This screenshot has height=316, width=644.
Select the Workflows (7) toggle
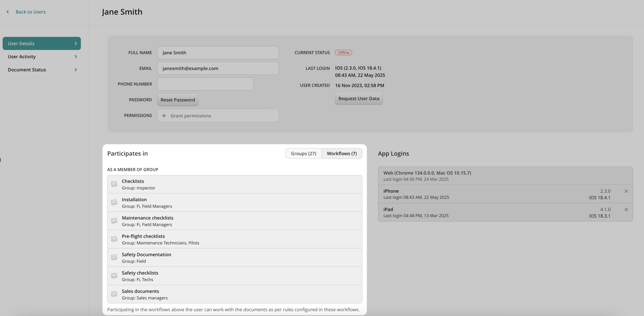point(342,153)
